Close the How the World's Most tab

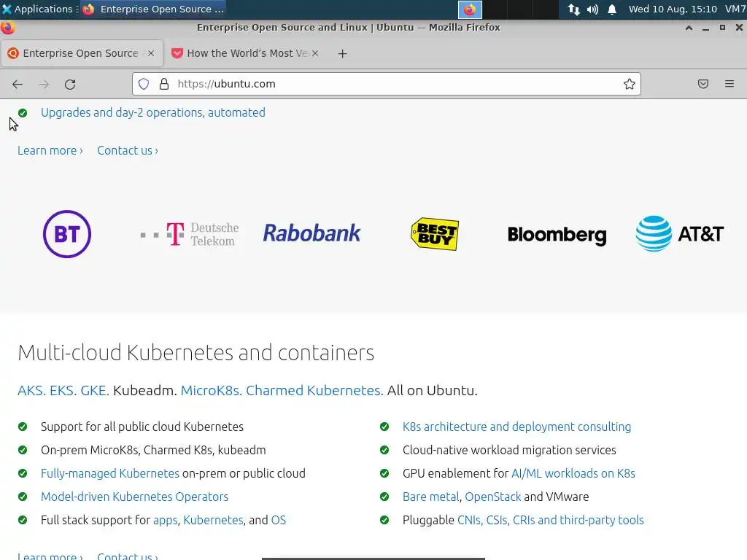tap(315, 53)
